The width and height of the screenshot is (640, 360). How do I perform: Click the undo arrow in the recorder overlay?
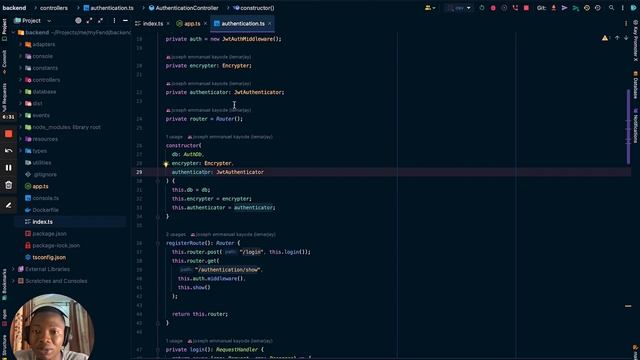pos(9,151)
